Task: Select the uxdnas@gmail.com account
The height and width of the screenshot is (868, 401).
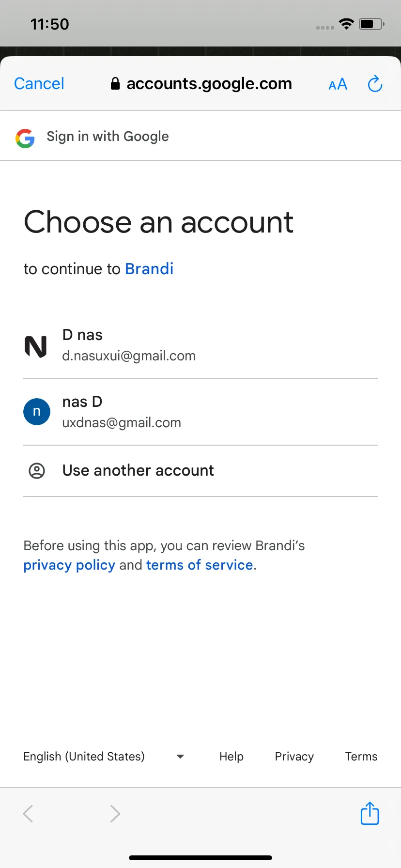Action: [x=122, y=422]
